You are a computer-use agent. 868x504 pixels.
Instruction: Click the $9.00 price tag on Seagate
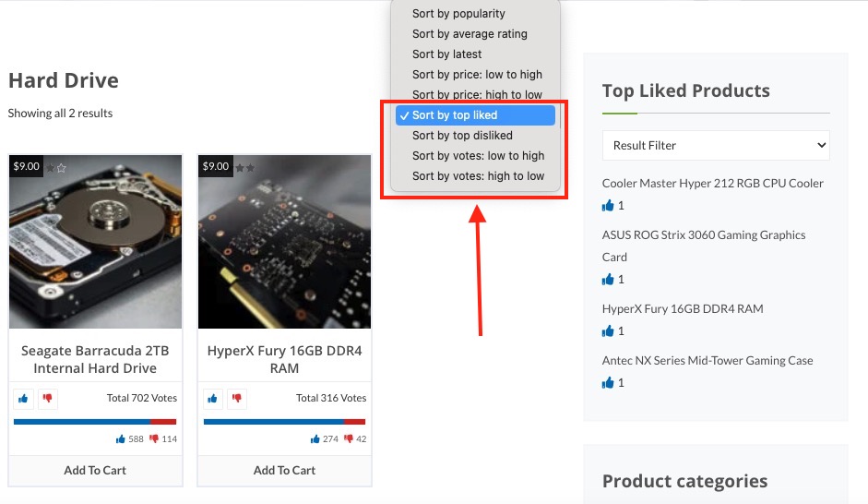click(26, 166)
